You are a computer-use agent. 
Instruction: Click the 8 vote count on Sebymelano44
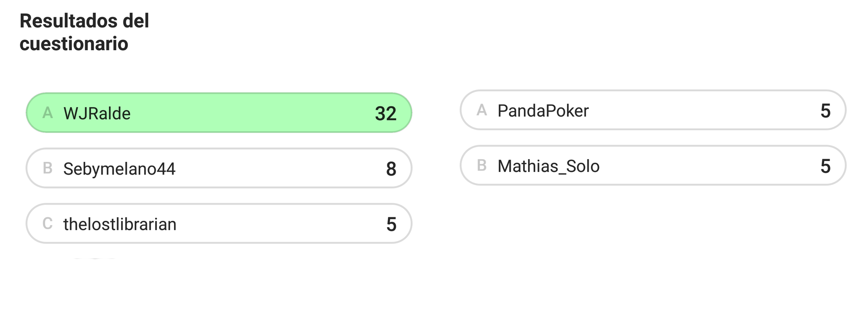(391, 169)
